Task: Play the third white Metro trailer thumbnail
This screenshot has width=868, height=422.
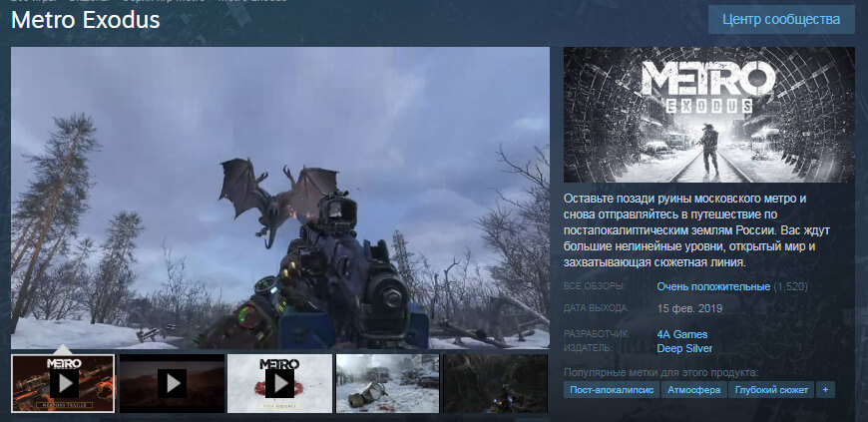Action: (x=279, y=383)
